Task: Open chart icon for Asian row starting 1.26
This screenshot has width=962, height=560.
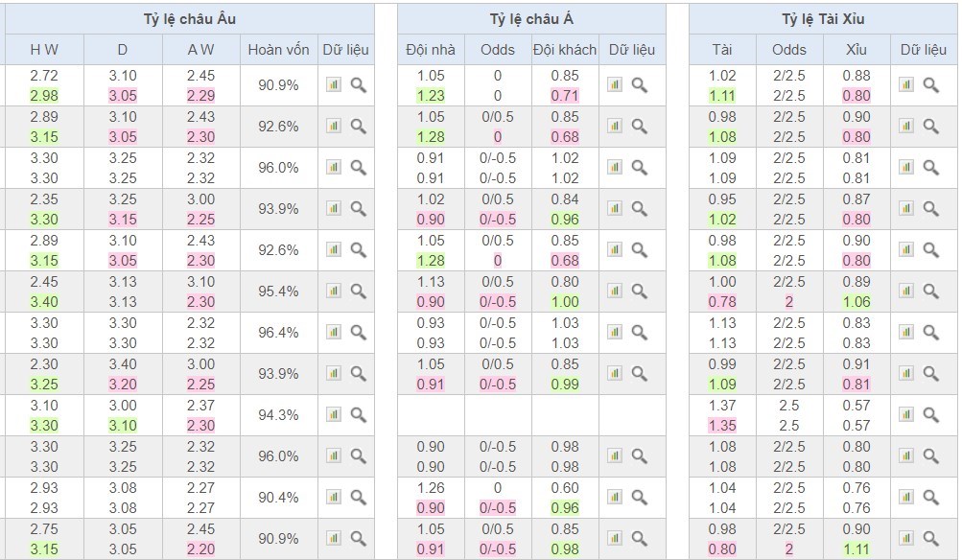Action: tap(615, 497)
